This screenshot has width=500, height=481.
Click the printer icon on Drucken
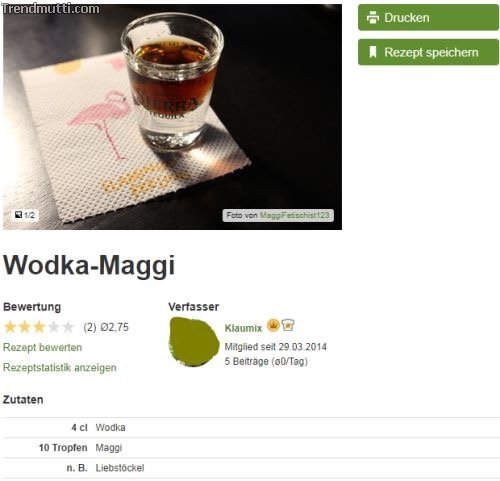tap(373, 17)
